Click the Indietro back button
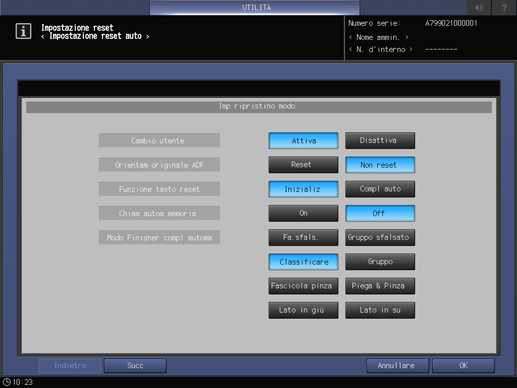 click(70, 366)
